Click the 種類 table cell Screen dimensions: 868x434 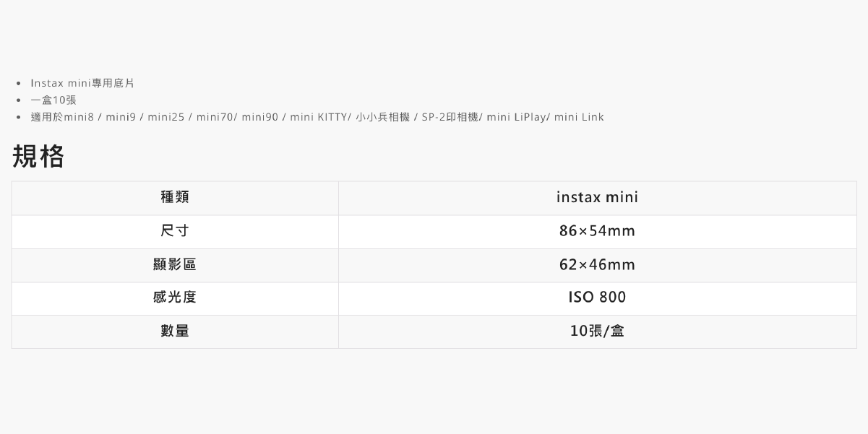(175, 197)
